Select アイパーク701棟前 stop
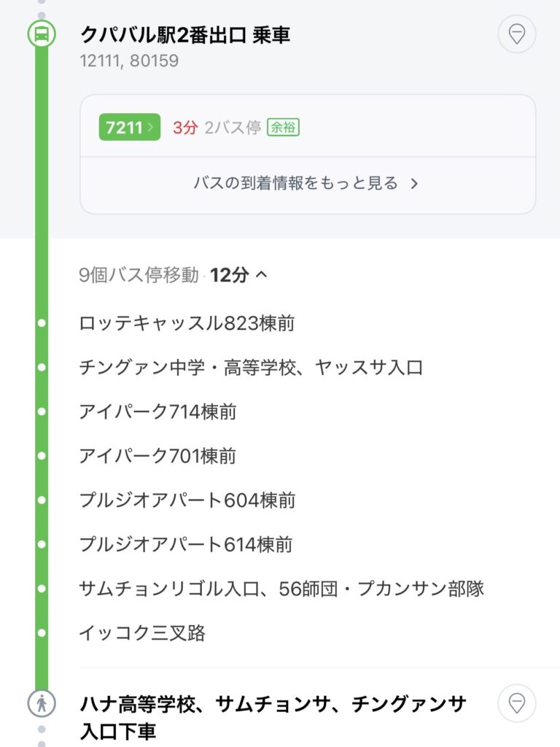Screen dimensions: 560x747 point(157,457)
